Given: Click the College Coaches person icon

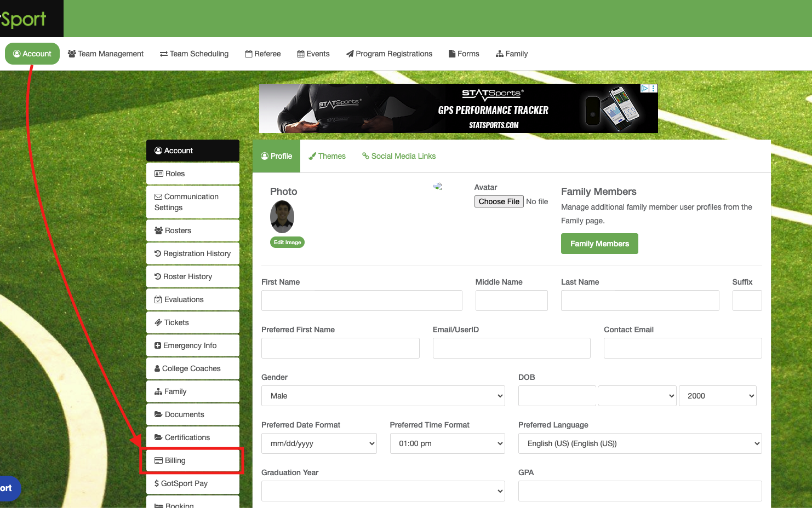Looking at the screenshot, I should pos(157,368).
